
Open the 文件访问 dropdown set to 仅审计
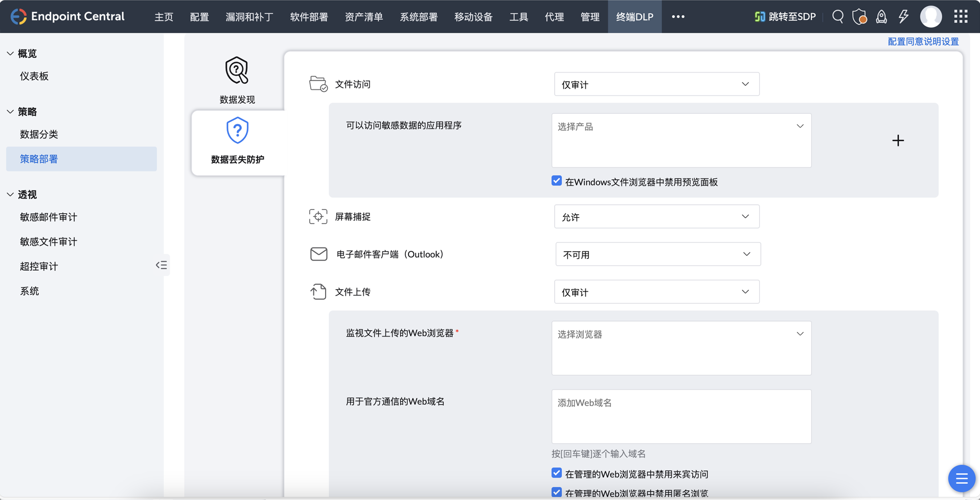pyautogui.click(x=656, y=84)
